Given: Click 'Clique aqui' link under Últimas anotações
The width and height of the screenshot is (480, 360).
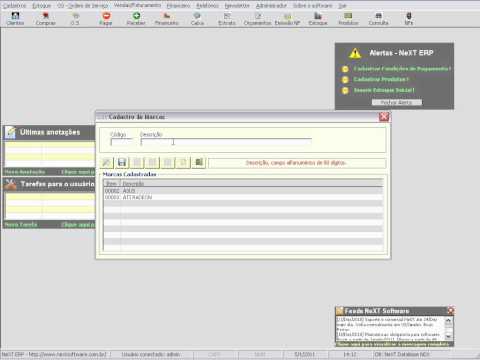Looking at the screenshot, I should (x=78, y=172).
